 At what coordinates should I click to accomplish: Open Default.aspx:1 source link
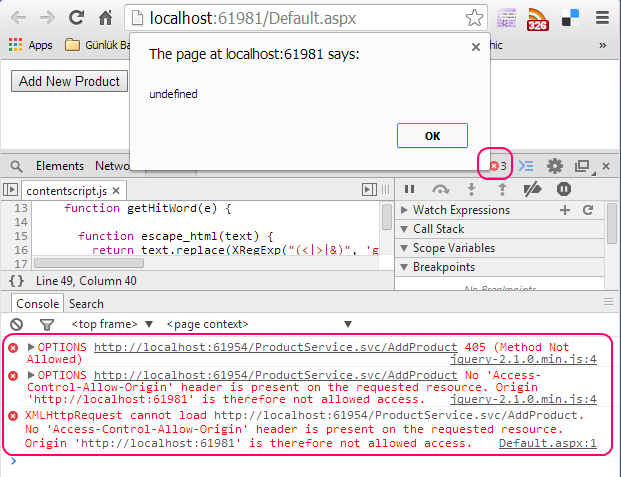[x=548, y=443]
